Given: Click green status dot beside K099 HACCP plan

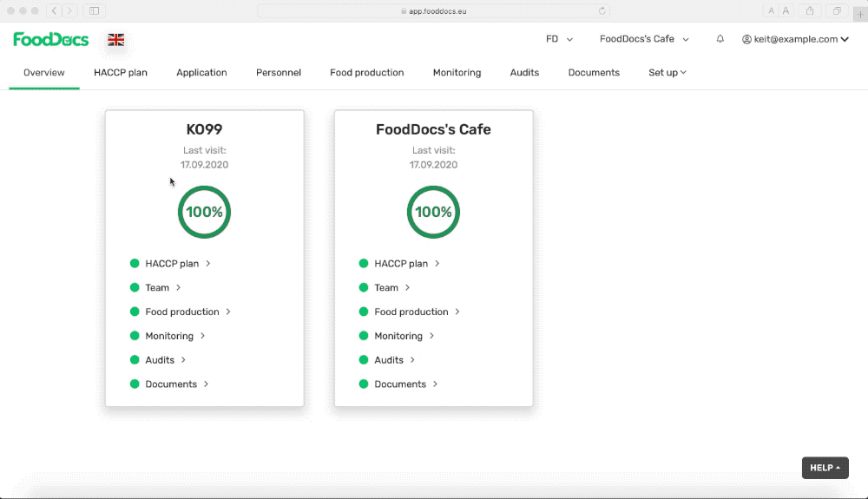Looking at the screenshot, I should (135, 263).
